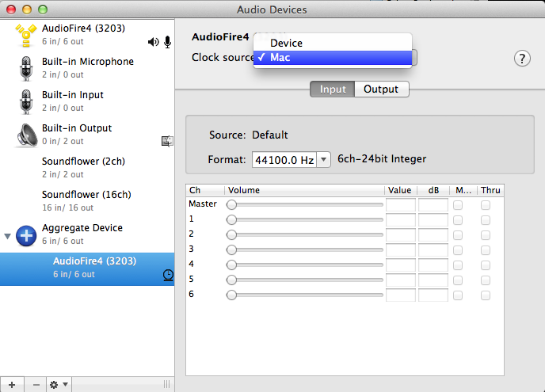Open the Format sample rate dropdown arrow

pos(323,160)
